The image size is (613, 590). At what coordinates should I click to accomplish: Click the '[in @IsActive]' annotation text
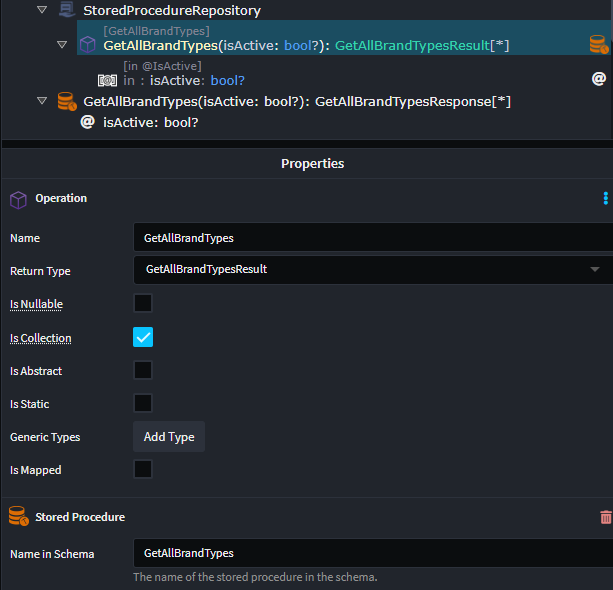click(x=163, y=66)
